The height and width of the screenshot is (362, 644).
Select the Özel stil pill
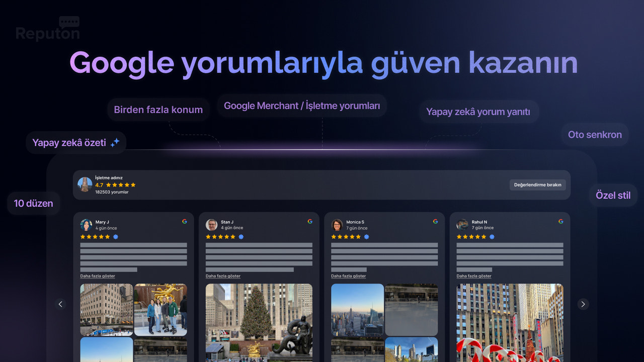(613, 195)
